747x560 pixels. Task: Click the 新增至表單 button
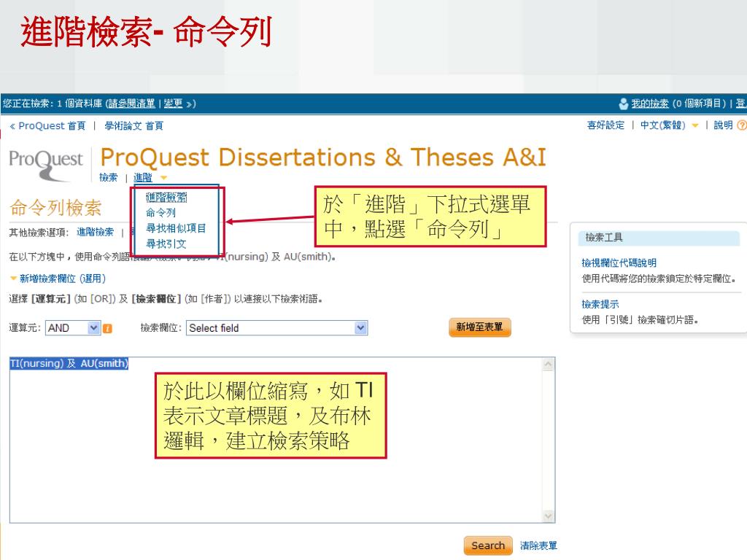pyautogui.click(x=480, y=327)
